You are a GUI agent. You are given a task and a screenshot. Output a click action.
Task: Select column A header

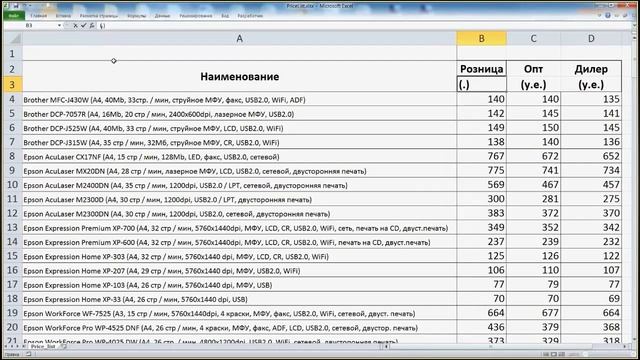[239, 38]
